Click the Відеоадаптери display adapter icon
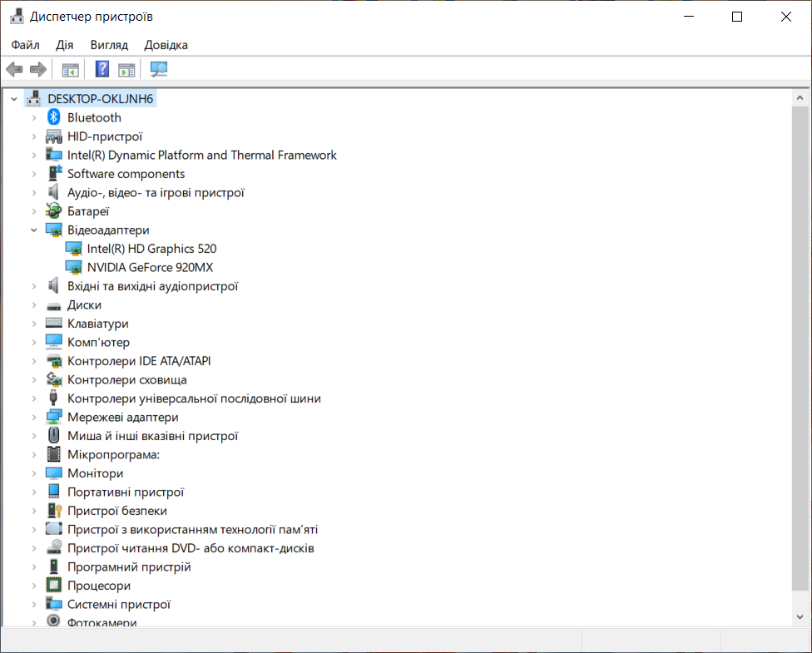 click(x=54, y=230)
